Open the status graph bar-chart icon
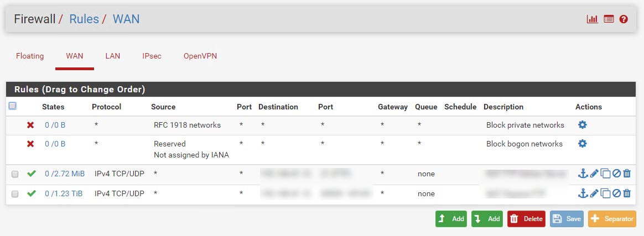 pos(592,19)
